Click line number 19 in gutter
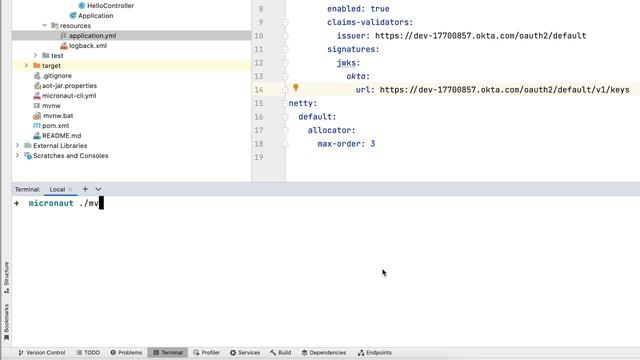640x360 pixels. [x=259, y=157]
